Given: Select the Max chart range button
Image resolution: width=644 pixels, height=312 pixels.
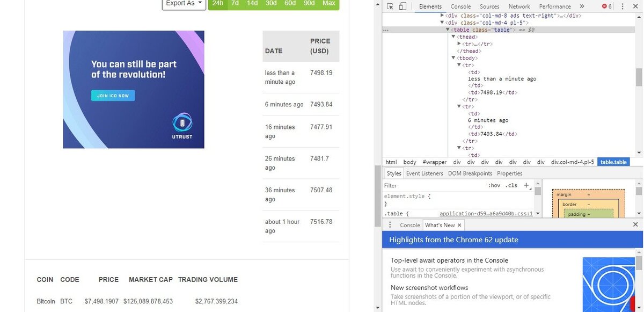Looking at the screenshot, I should tap(329, 3).
